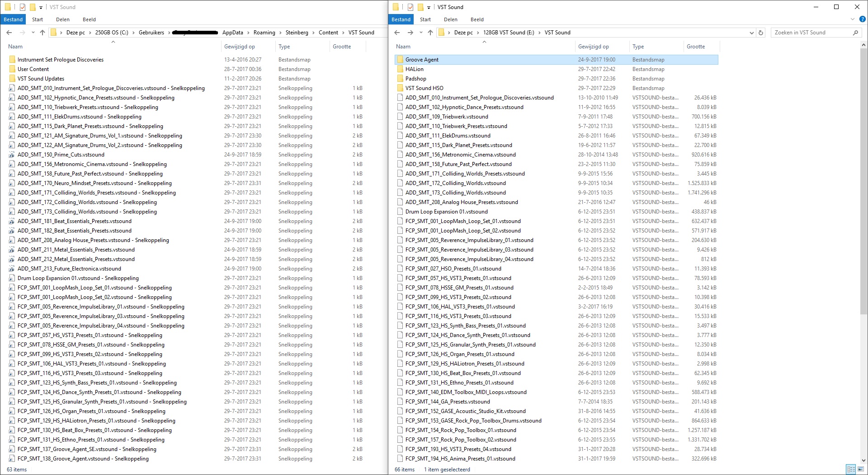Click Content breadcrumb in left address bar
This screenshot has height=475, width=868.
(328, 33)
